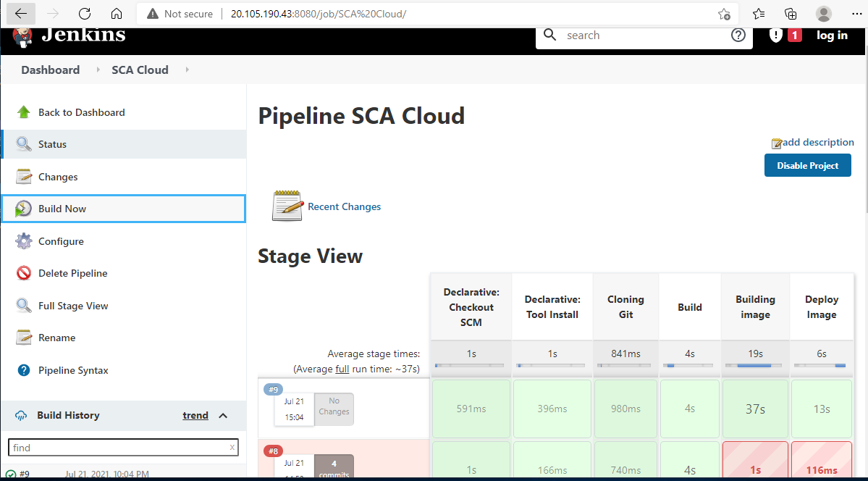
Task: Select the Build Now option
Action: pyautogui.click(x=61, y=208)
